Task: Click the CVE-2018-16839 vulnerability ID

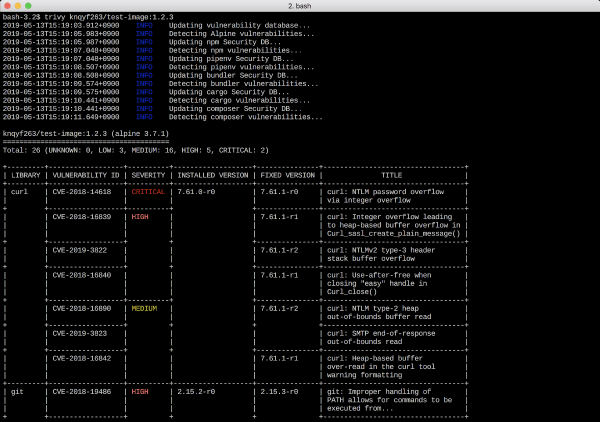Action: (x=83, y=216)
